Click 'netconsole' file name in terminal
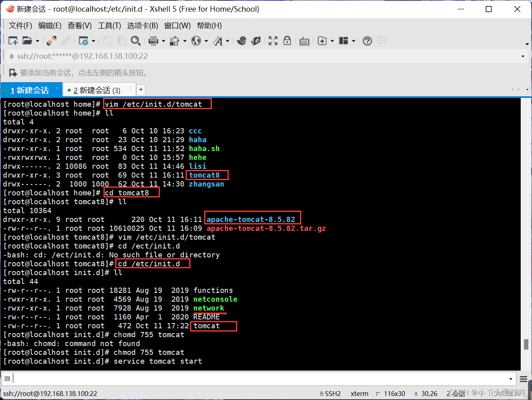 coord(215,299)
